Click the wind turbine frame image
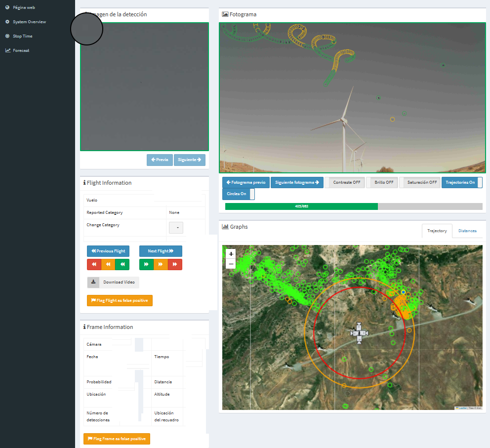This screenshot has height=448, width=490. (x=352, y=98)
